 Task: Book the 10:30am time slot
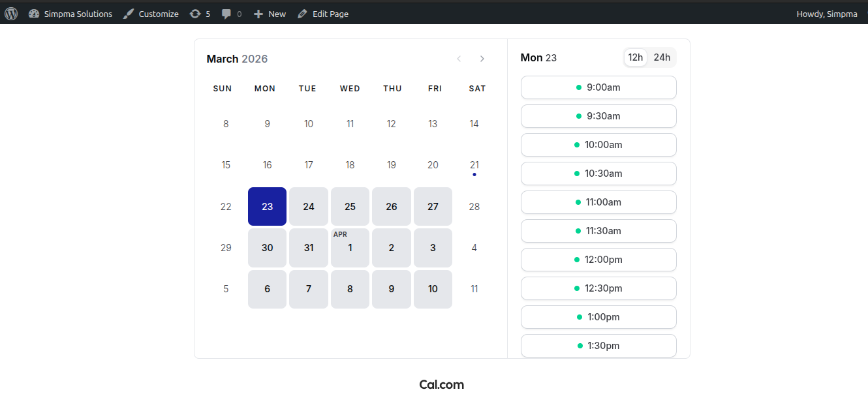click(x=598, y=174)
